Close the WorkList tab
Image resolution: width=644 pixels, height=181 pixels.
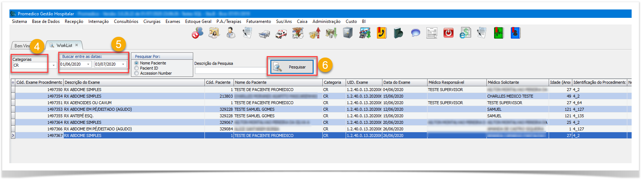(76, 45)
